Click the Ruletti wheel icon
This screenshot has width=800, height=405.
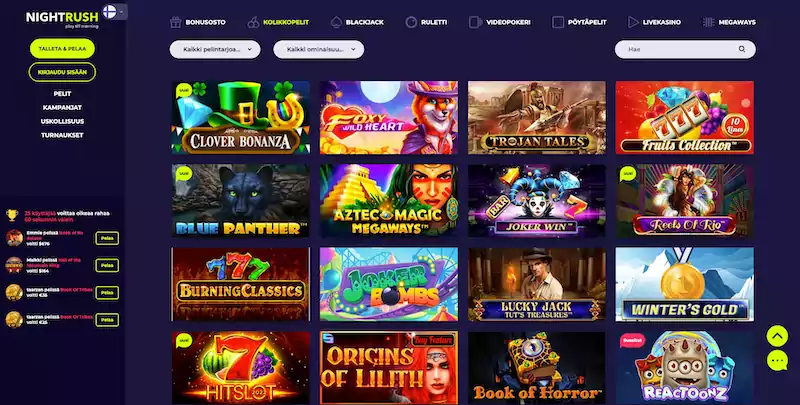[411, 22]
